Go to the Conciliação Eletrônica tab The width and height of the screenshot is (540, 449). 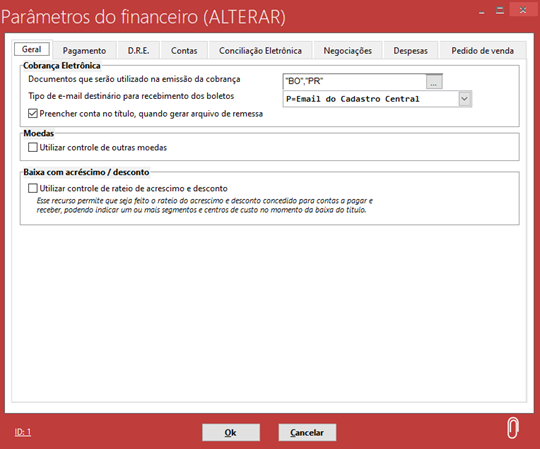point(260,51)
